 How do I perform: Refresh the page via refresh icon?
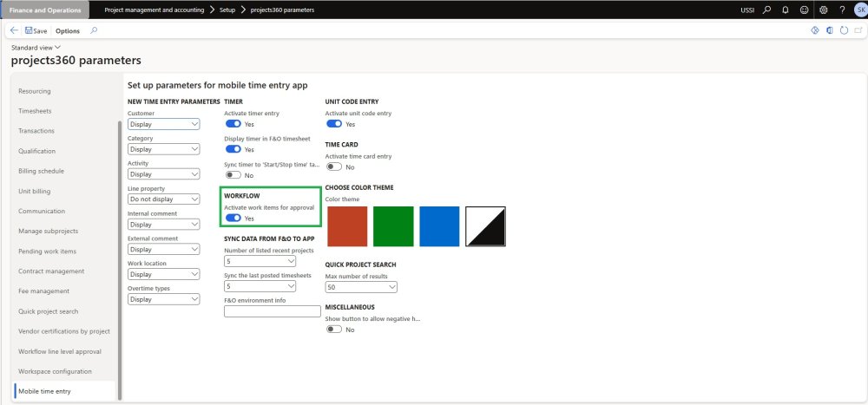pyautogui.click(x=844, y=31)
